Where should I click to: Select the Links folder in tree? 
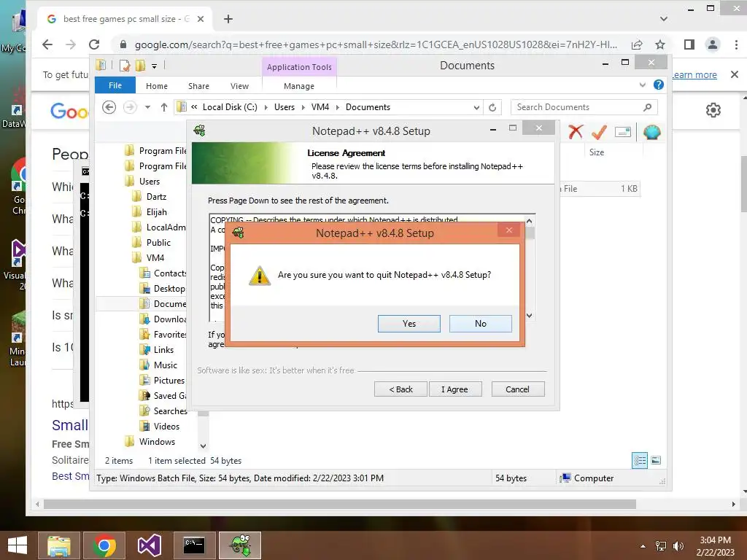click(x=163, y=349)
